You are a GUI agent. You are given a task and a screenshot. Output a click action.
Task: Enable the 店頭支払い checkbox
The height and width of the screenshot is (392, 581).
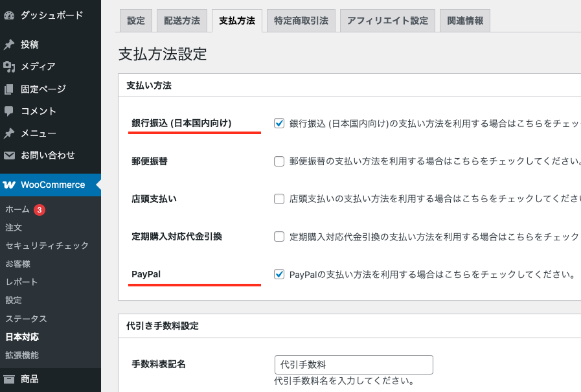point(279,199)
